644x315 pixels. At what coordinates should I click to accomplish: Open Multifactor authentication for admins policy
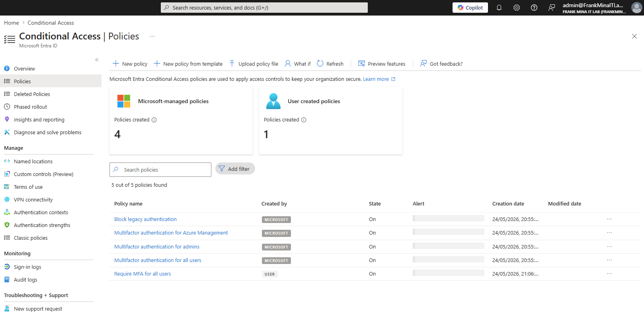157,247
